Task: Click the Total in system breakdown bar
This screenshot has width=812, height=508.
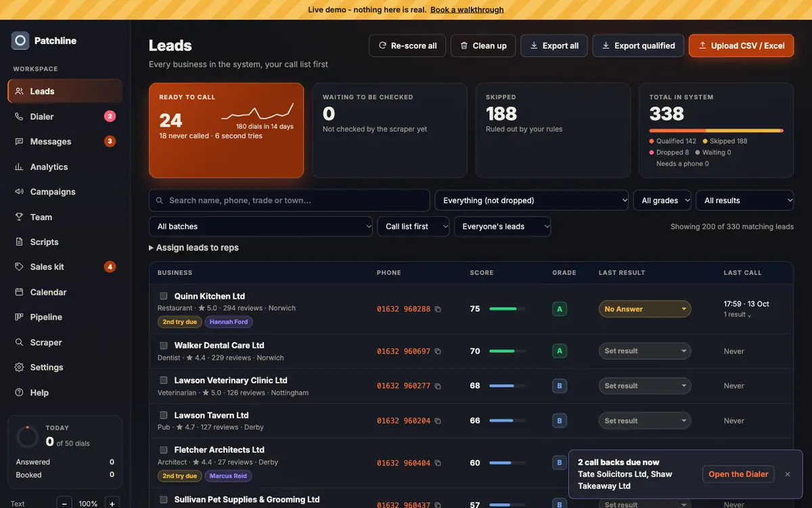Action: [x=716, y=130]
